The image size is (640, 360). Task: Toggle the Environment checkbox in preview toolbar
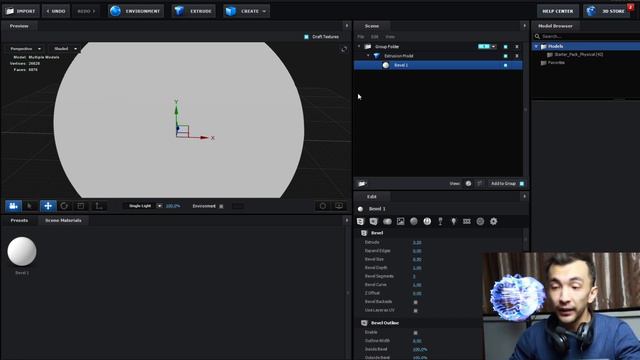point(221,207)
